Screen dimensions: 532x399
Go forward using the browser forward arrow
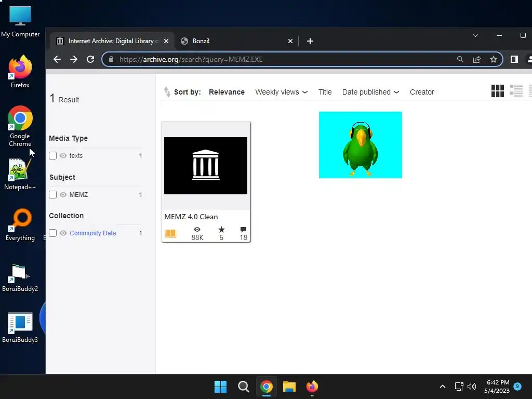pyautogui.click(x=74, y=59)
